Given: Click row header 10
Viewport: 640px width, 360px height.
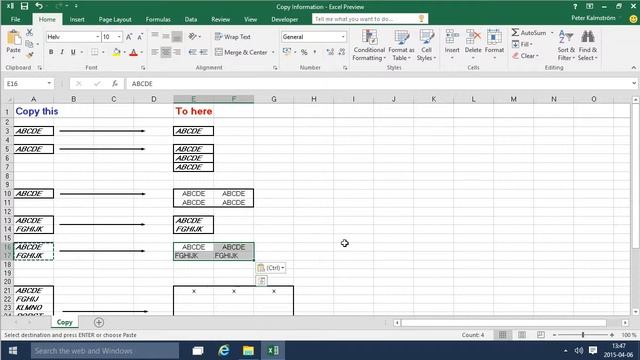Looking at the screenshot, I should [x=7, y=193].
